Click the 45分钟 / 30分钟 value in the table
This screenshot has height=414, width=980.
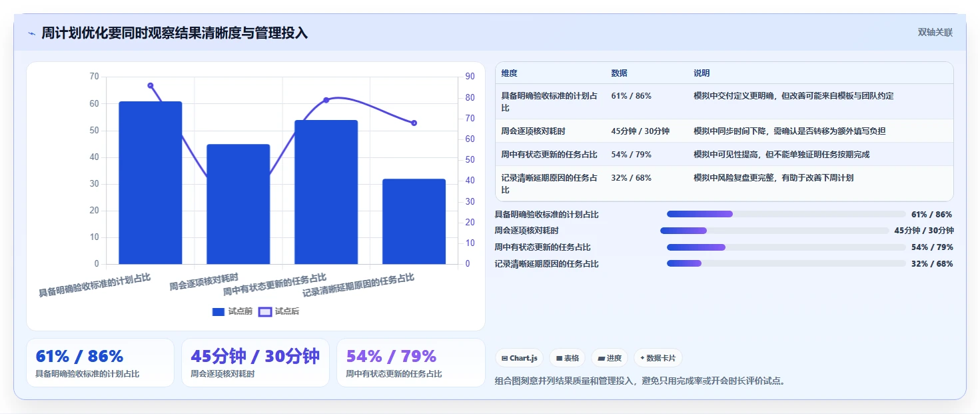point(640,131)
